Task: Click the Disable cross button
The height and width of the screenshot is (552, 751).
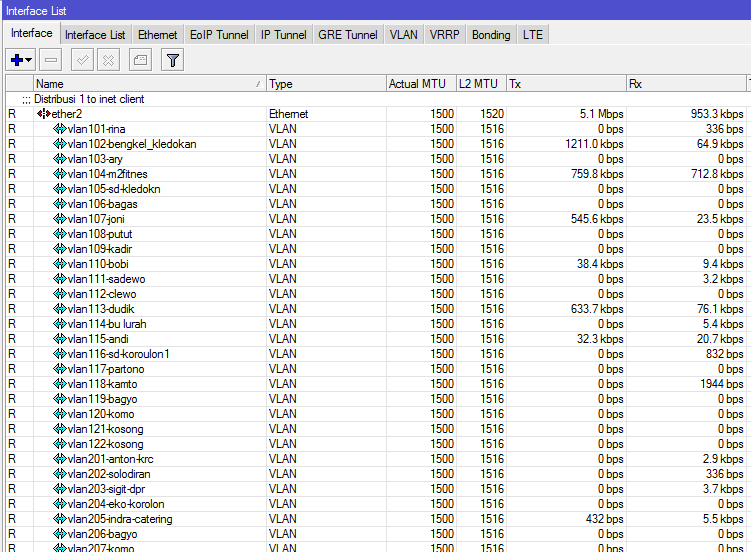Action: click(108, 60)
